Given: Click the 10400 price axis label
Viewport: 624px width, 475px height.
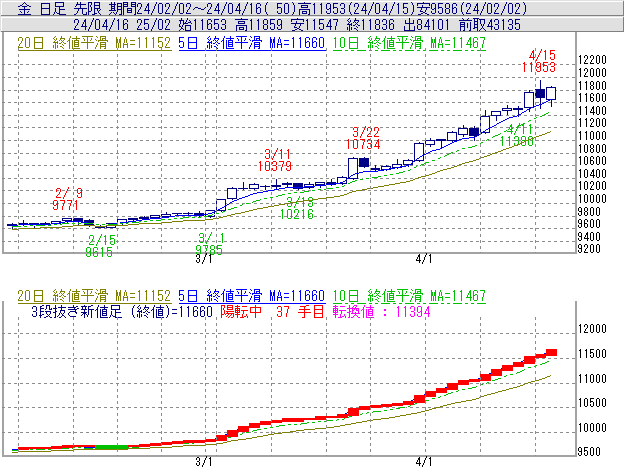Looking at the screenshot, I should point(592,174).
